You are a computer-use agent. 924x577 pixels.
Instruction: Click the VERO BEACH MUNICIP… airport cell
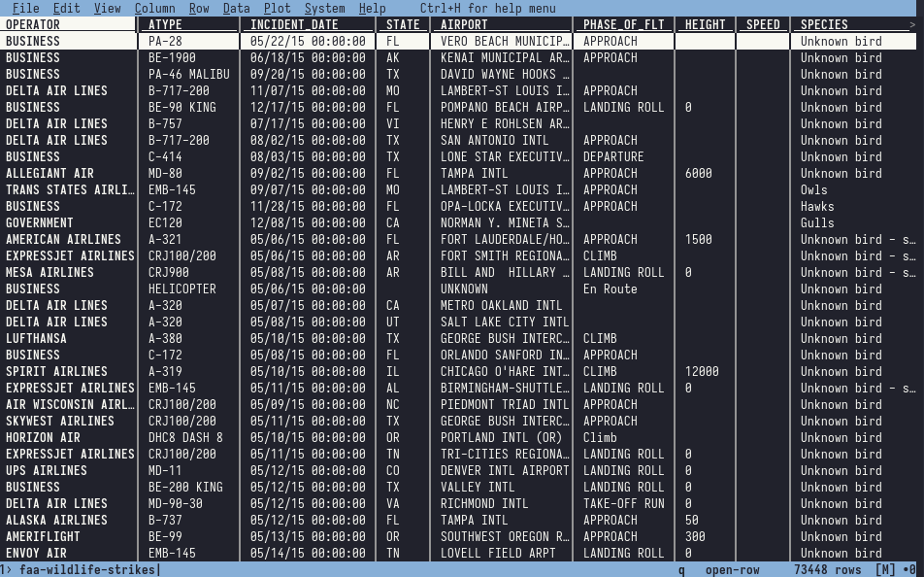505,42
